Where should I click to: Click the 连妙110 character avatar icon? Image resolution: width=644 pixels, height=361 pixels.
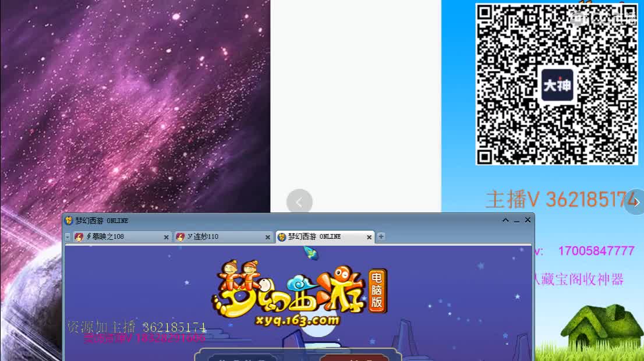(180, 236)
